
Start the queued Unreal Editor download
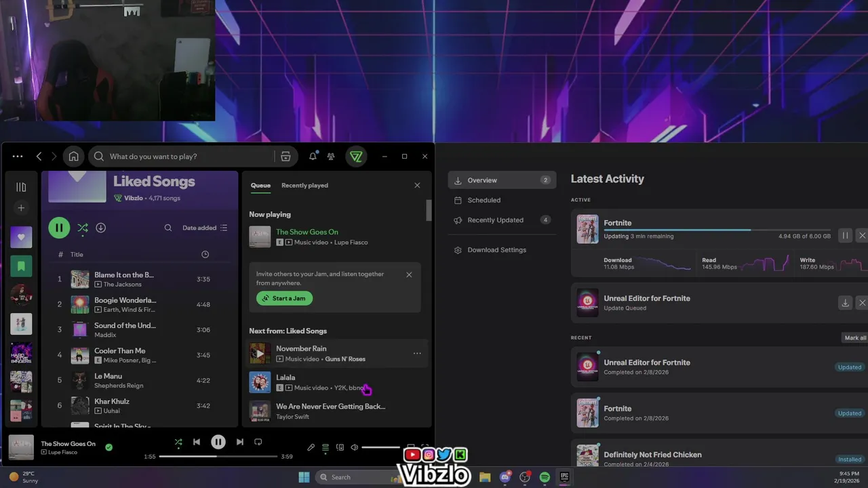(x=845, y=303)
